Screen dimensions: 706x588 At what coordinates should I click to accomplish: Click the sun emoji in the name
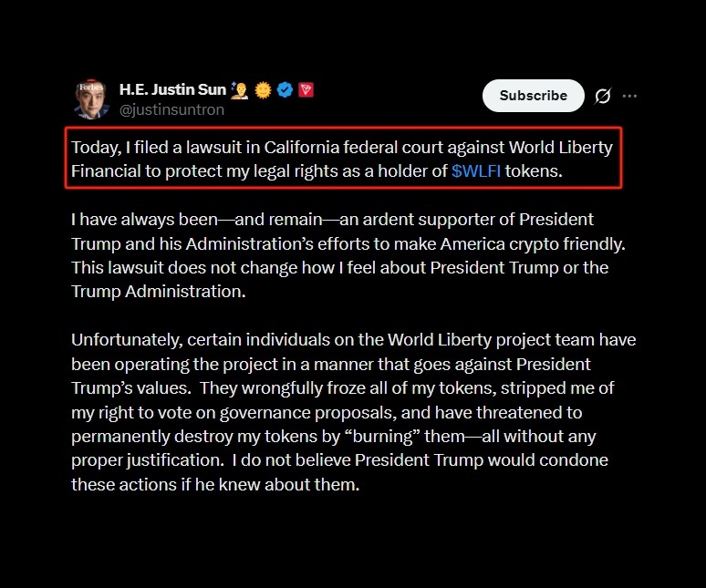pos(264,90)
